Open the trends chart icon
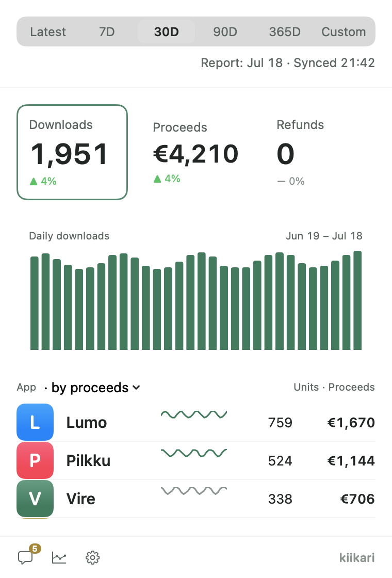 pos(59,557)
